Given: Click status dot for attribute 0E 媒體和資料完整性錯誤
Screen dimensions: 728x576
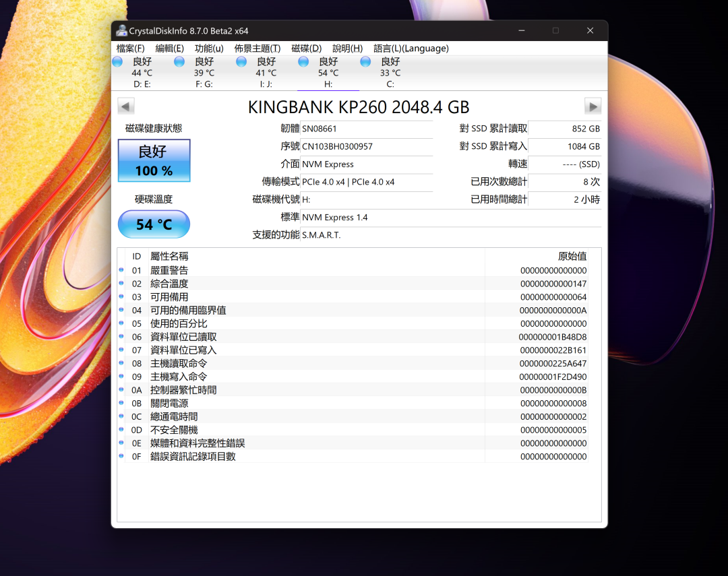Looking at the screenshot, I should (121, 443).
